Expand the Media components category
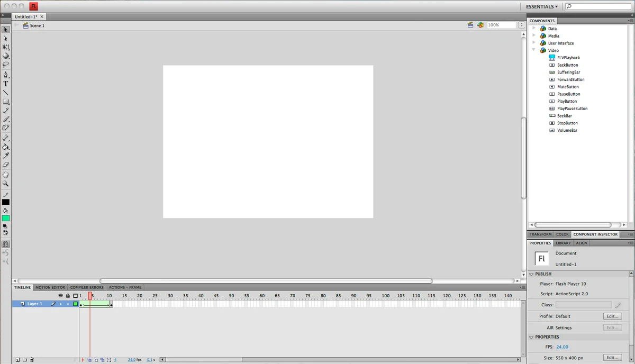Image resolution: width=635 pixels, height=364 pixels. point(533,35)
